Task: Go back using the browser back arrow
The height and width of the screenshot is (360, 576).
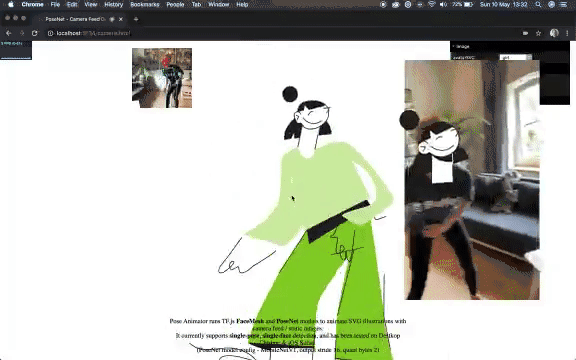Action: point(8,33)
